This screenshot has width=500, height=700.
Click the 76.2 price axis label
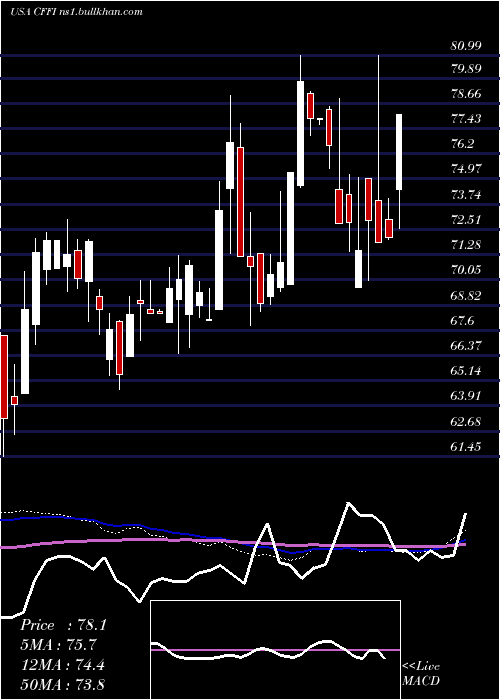pos(463,144)
